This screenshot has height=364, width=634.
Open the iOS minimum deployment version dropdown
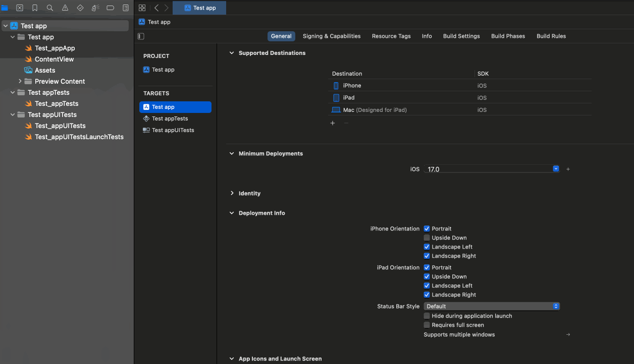pyautogui.click(x=556, y=169)
